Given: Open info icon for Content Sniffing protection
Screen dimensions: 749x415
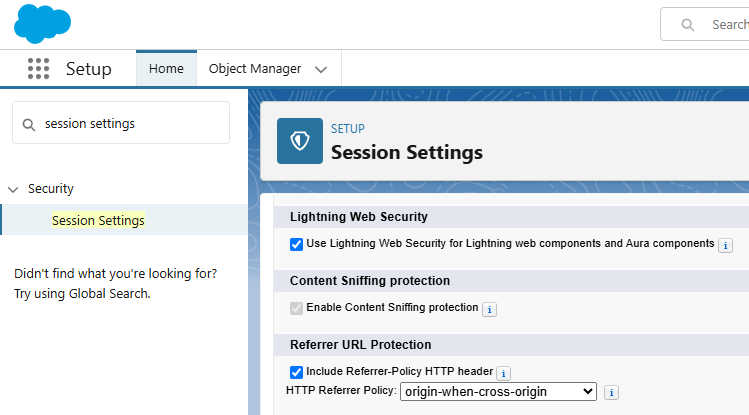Looking at the screenshot, I should click(489, 309).
